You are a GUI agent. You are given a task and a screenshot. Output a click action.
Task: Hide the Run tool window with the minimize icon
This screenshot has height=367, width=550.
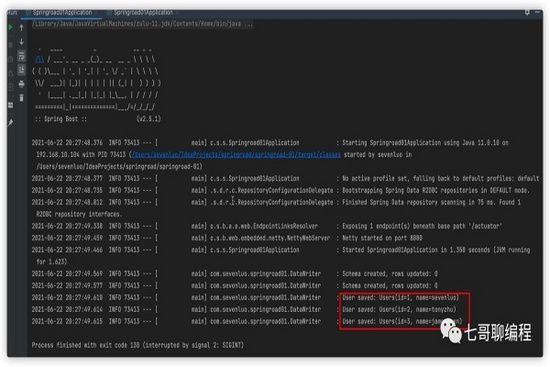537,12
